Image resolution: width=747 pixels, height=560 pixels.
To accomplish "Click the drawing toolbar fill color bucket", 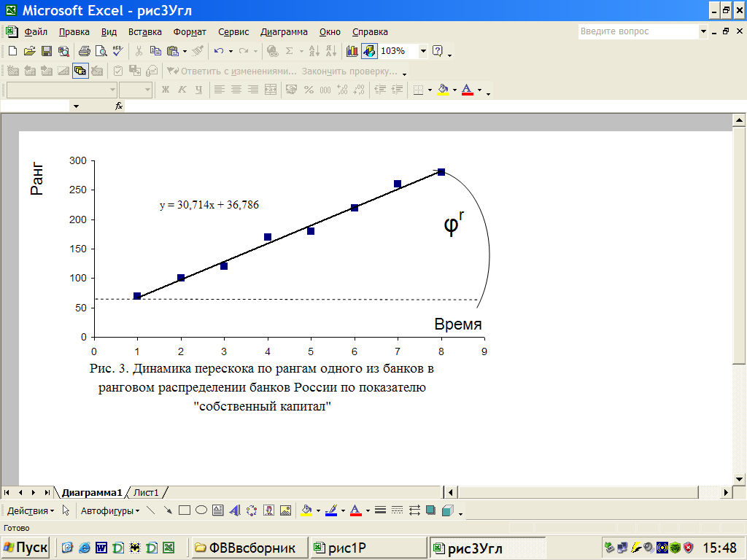I will pos(307,510).
